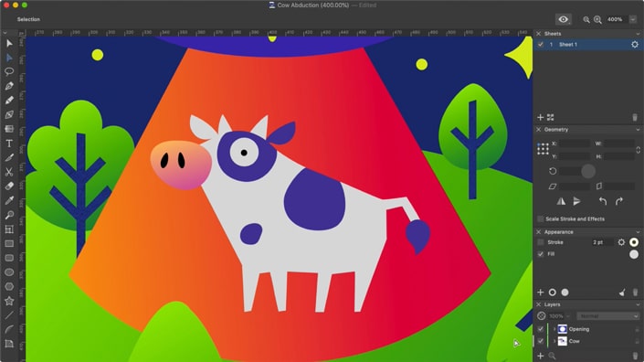Enable Scale Stroke and Effects checkbox
644x362 pixels.
pyautogui.click(x=541, y=219)
